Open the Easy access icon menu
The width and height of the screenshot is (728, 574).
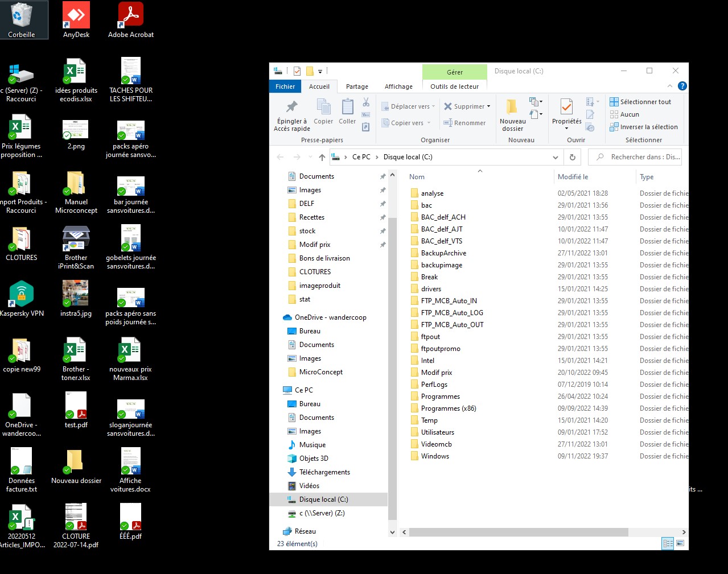click(536, 114)
